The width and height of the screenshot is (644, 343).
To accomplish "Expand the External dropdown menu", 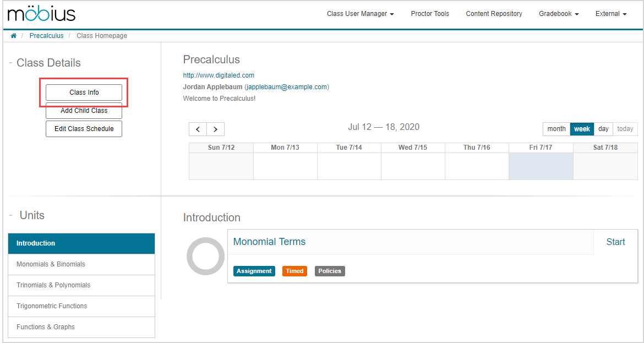I will [610, 14].
